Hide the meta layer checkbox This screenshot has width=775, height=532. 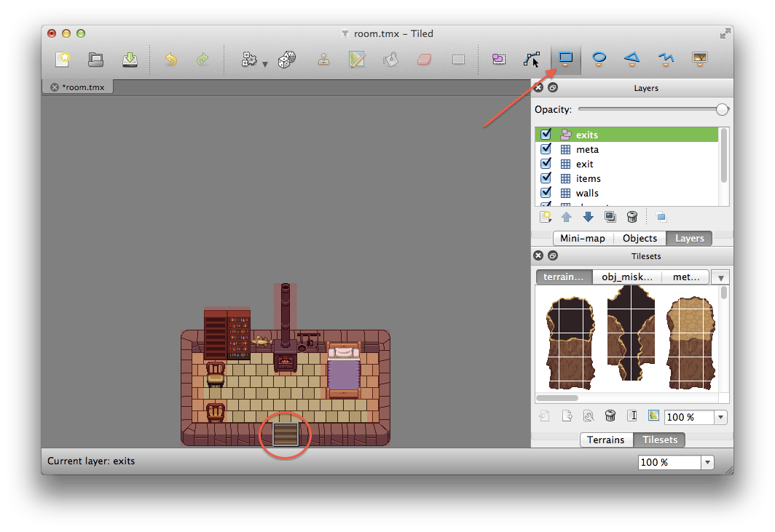(546, 149)
